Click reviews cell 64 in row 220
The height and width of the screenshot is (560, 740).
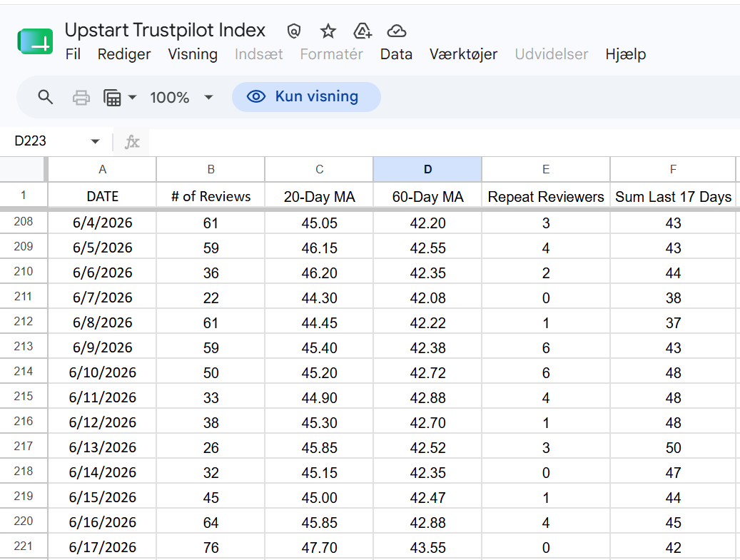[x=211, y=522]
